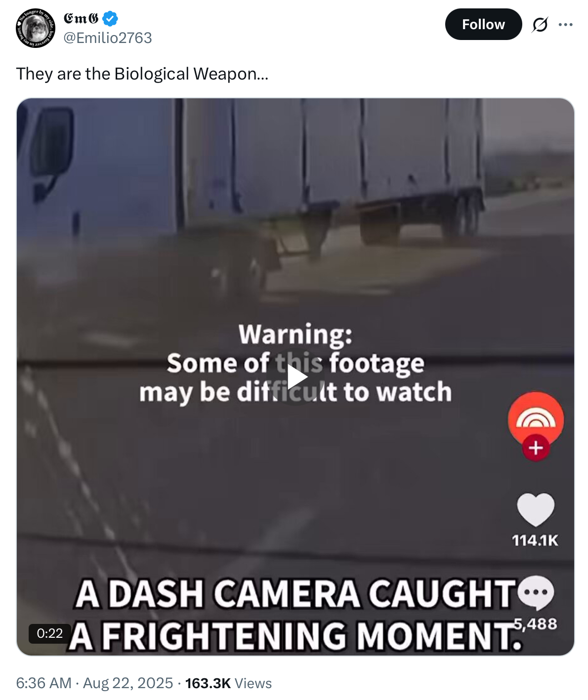
Task: Open the speech bubble comments icon
Action: pos(536,592)
